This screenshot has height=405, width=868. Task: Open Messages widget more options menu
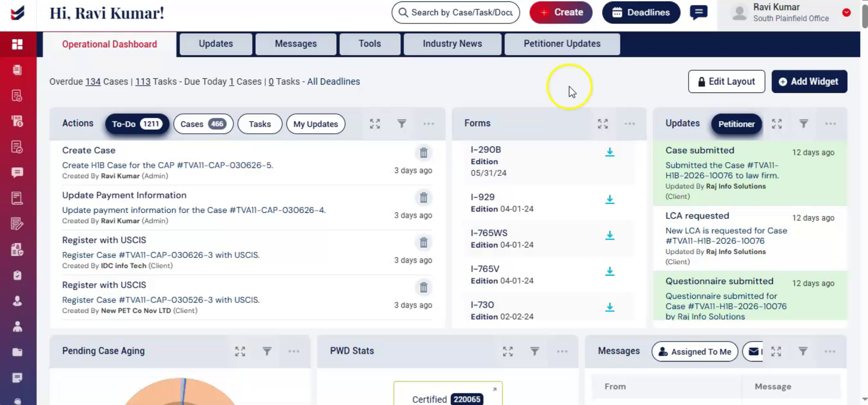click(830, 351)
